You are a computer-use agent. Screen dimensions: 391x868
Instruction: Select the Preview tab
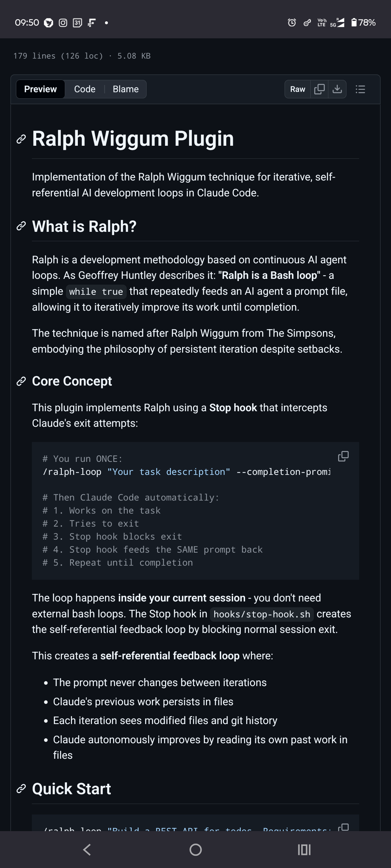pos(40,89)
